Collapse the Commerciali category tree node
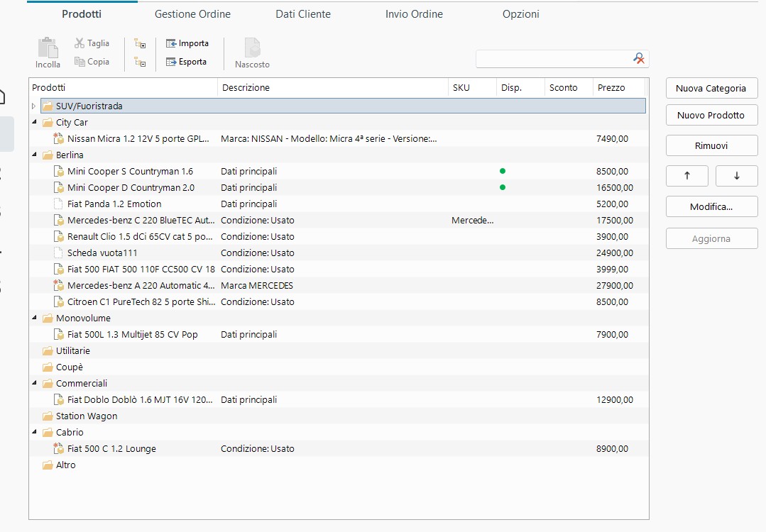This screenshot has height=532, width=766. click(x=33, y=384)
